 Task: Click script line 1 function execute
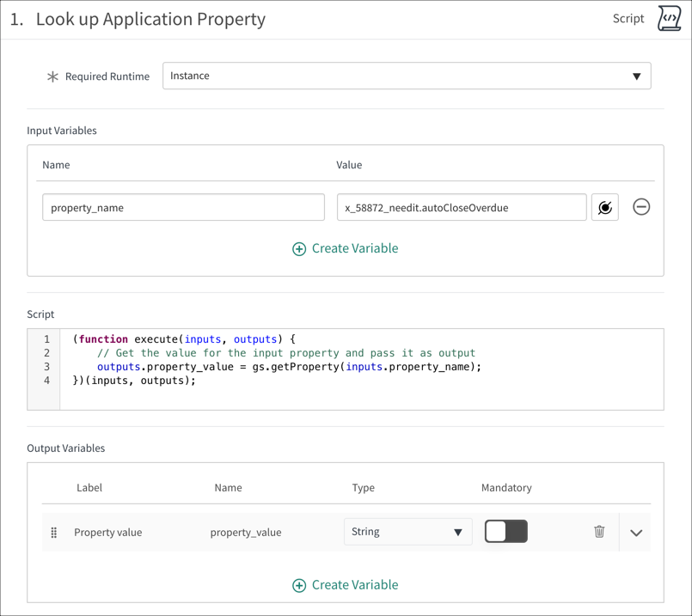click(x=184, y=339)
